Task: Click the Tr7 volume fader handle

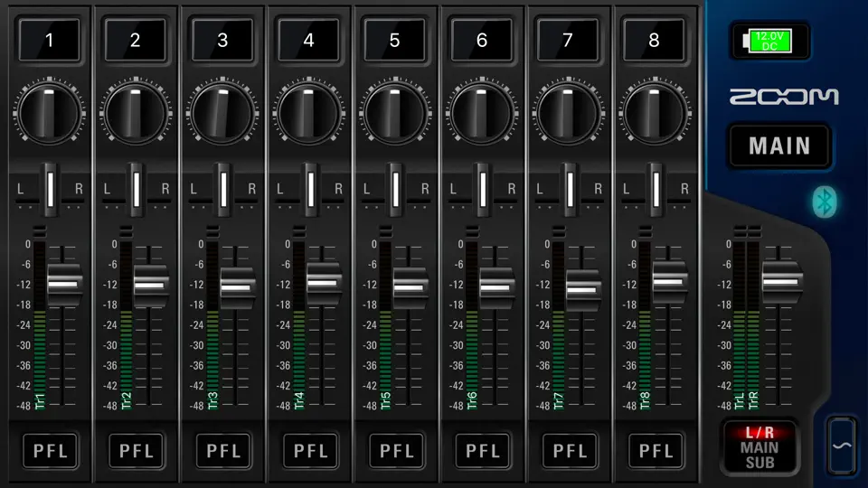Action: [583, 290]
